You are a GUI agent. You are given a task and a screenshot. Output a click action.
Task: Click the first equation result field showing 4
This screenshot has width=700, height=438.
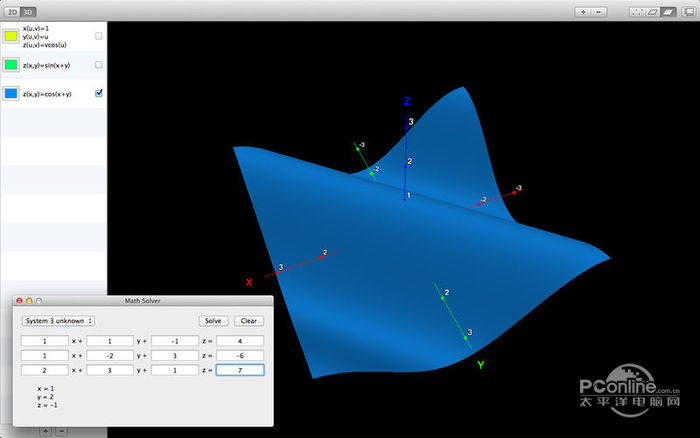tap(240, 341)
